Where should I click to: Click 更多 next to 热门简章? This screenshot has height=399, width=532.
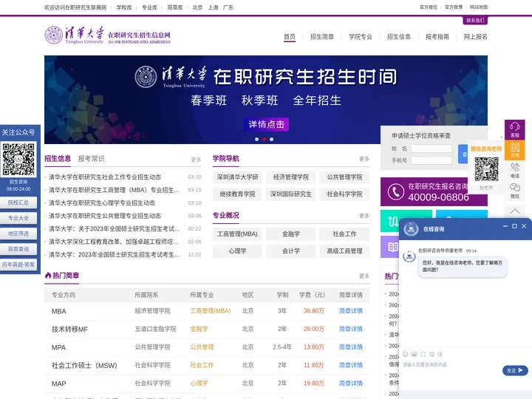(364, 276)
